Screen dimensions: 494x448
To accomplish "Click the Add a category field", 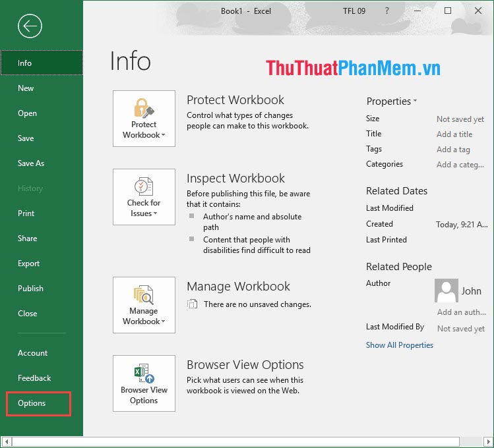I will coord(460,165).
